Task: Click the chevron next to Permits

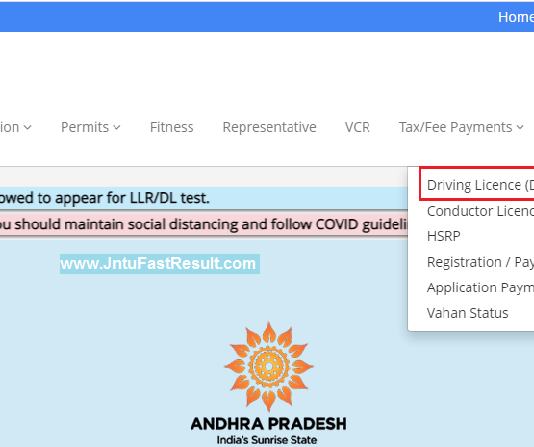Action: [117, 128]
